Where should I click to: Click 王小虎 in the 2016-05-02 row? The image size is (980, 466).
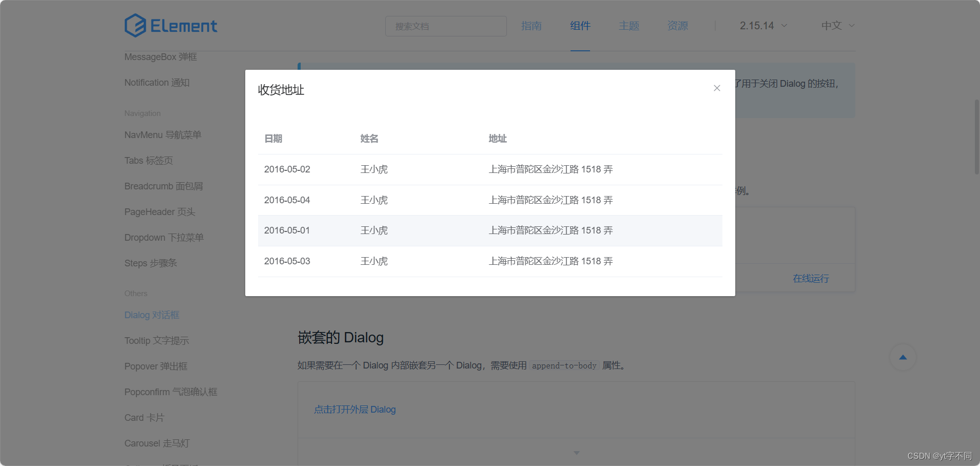374,169
